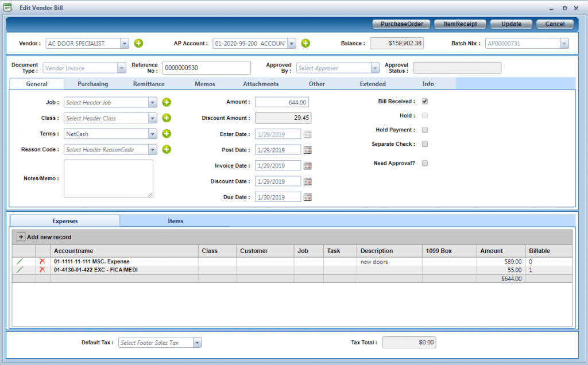Switch to the Remittance tab
This screenshot has height=365, width=588.
(x=149, y=84)
